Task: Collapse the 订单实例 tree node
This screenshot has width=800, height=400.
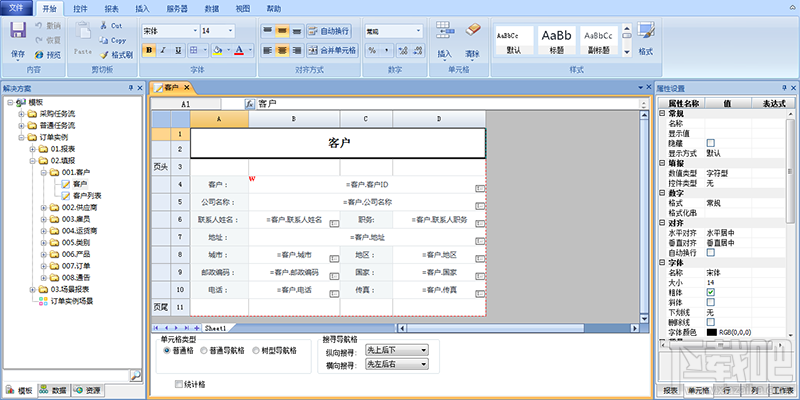Action: (x=21, y=137)
